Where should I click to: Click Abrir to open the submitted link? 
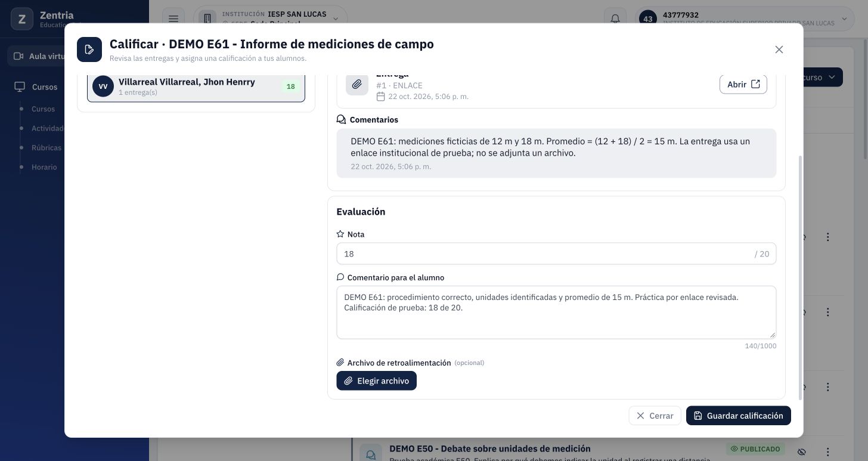(743, 84)
